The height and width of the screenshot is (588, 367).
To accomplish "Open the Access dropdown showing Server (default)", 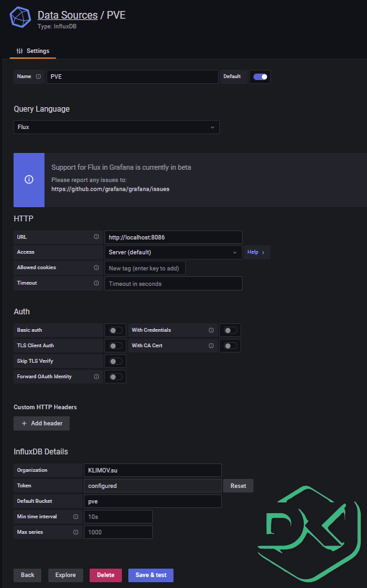I will coord(174,252).
